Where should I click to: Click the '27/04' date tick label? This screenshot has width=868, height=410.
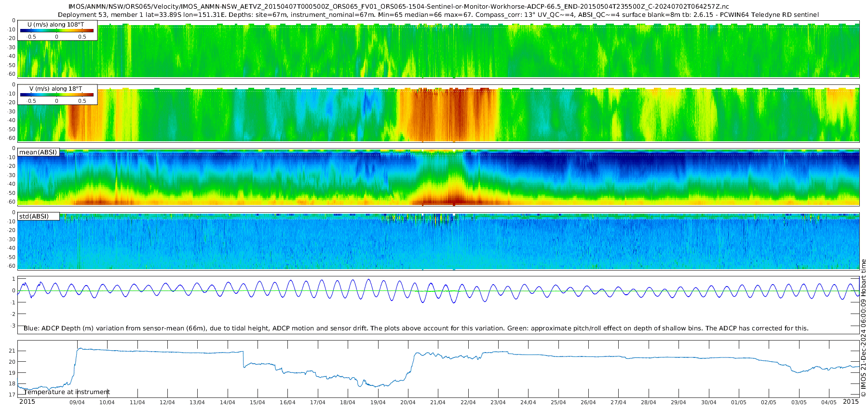click(618, 402)
